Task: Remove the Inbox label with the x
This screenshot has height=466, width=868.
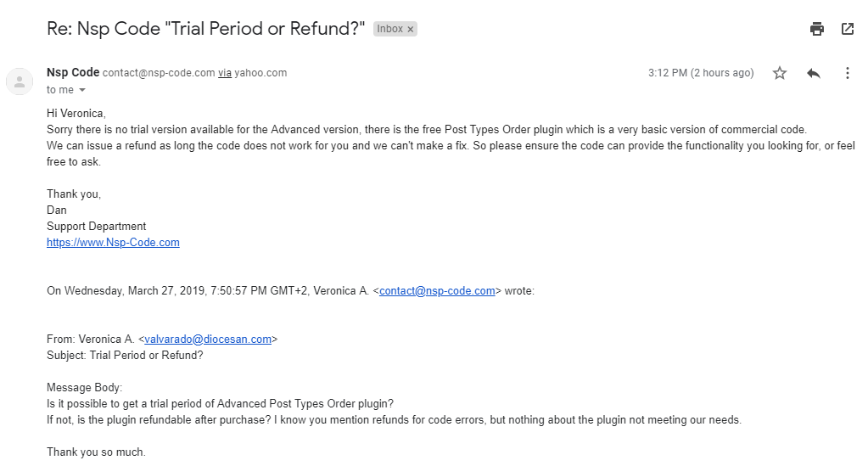Action: click(x=411, y=29)
